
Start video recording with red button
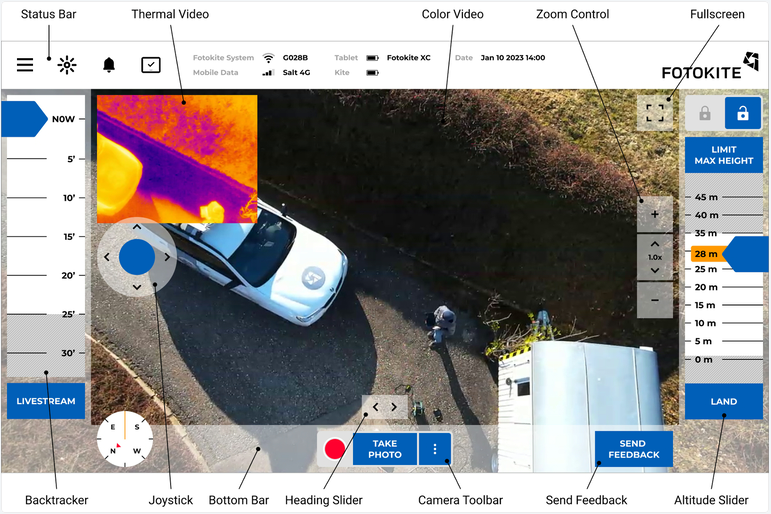[x=335, y=449]
